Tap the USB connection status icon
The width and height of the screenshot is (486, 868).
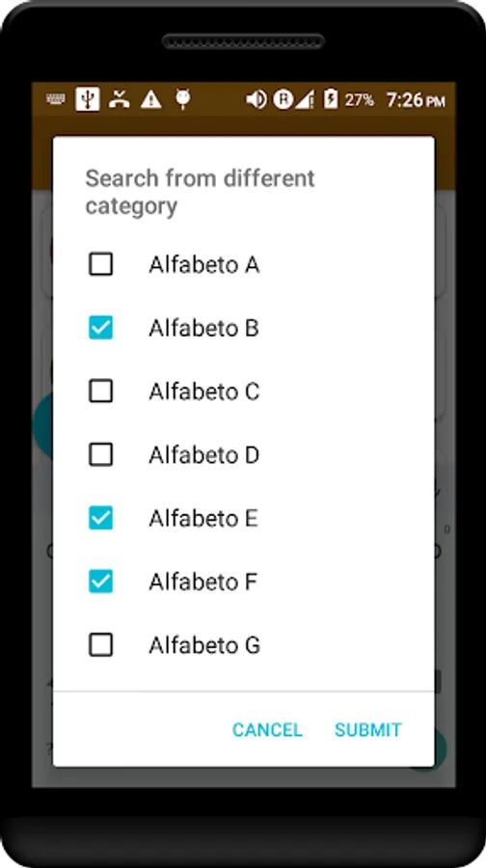tap(88, 99)
